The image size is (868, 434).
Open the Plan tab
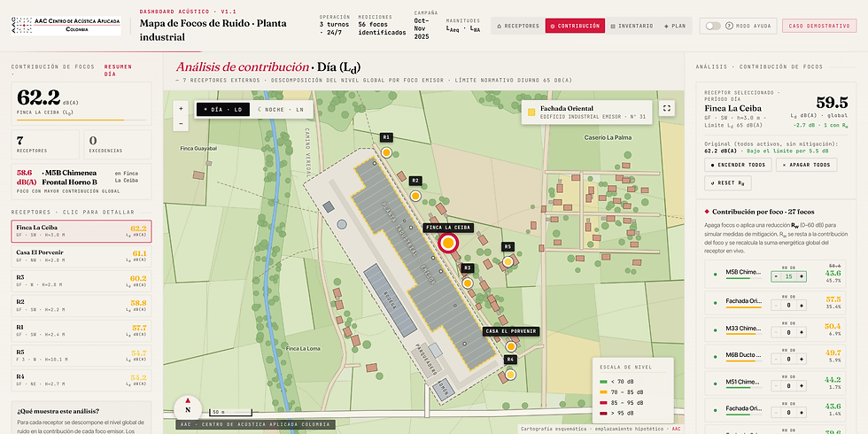(675, 26)
